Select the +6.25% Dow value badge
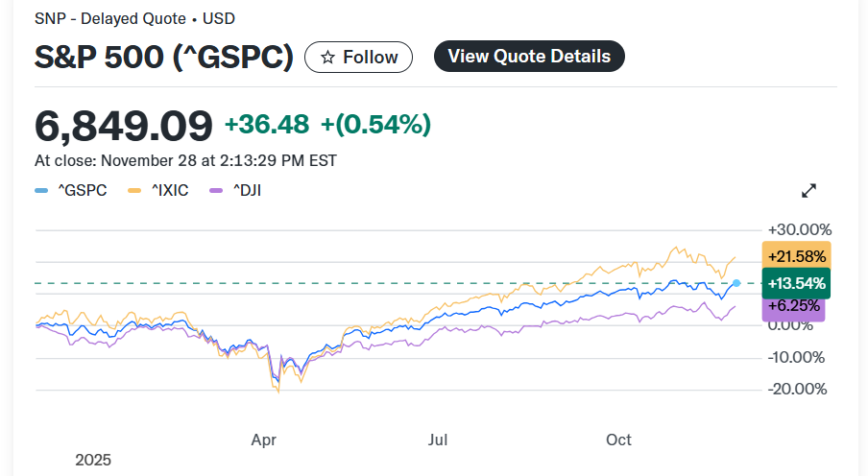 pyautogui.click(x=794, y=306)
